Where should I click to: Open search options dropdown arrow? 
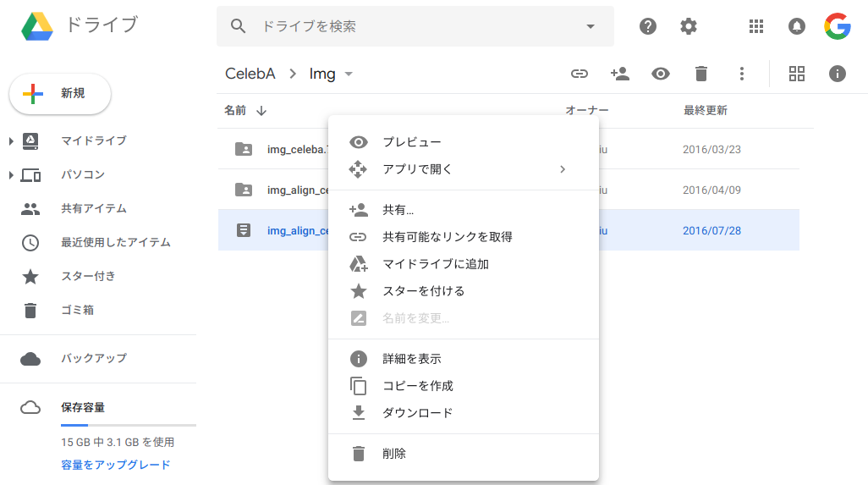(x=591, y=26)
